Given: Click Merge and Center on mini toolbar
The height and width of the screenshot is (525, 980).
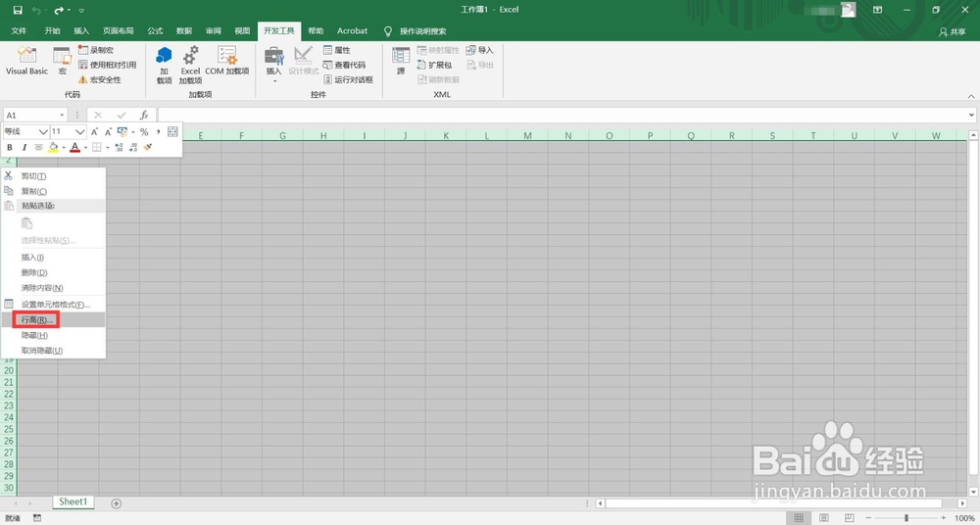Looking at the screenshot, I should click(x=173, y=132).
